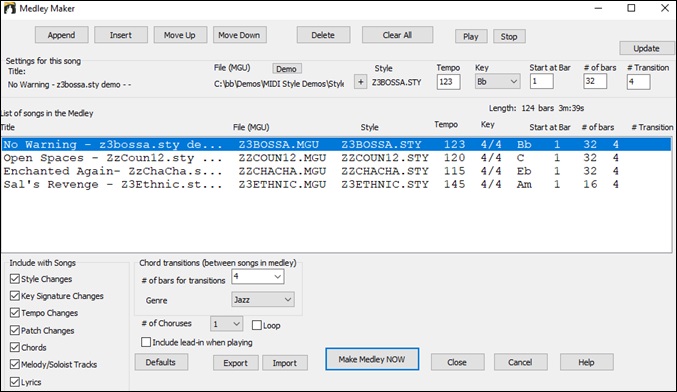Maximize the Medley Maker window
The height and width of the screenshot is (392, 677).
pyautogui.click(x=631, y=8)
